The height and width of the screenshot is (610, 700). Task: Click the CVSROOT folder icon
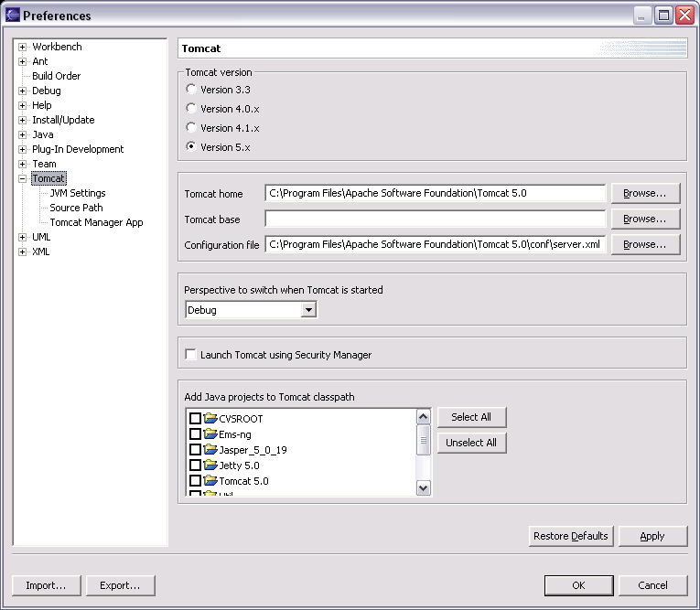(x=210, y=418)
